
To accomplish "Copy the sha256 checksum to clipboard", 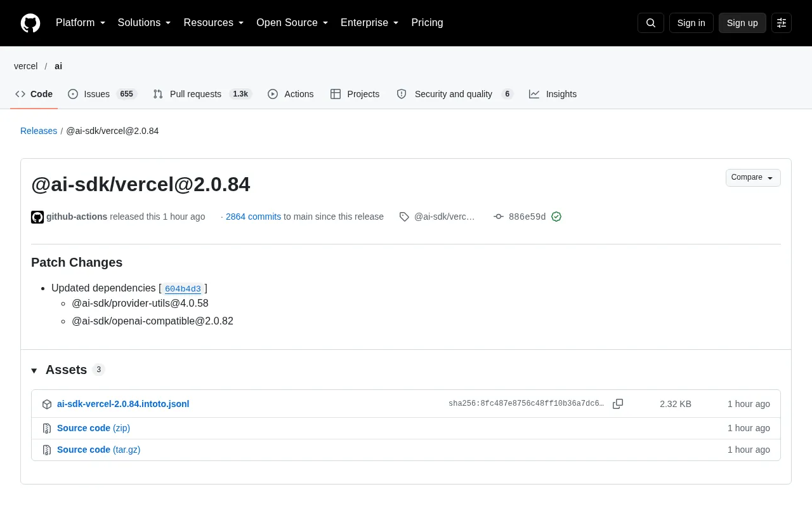I will click(x=618, y=404).
